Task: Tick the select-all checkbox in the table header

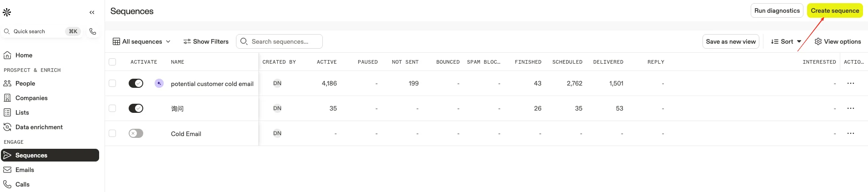Action: coord(112,62)
